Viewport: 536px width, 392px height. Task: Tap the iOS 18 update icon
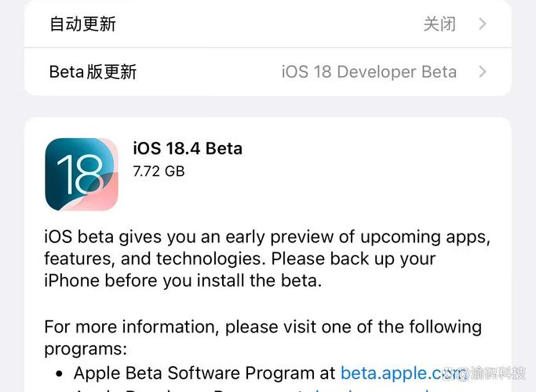pyautogui.click(x=82, y=174)
